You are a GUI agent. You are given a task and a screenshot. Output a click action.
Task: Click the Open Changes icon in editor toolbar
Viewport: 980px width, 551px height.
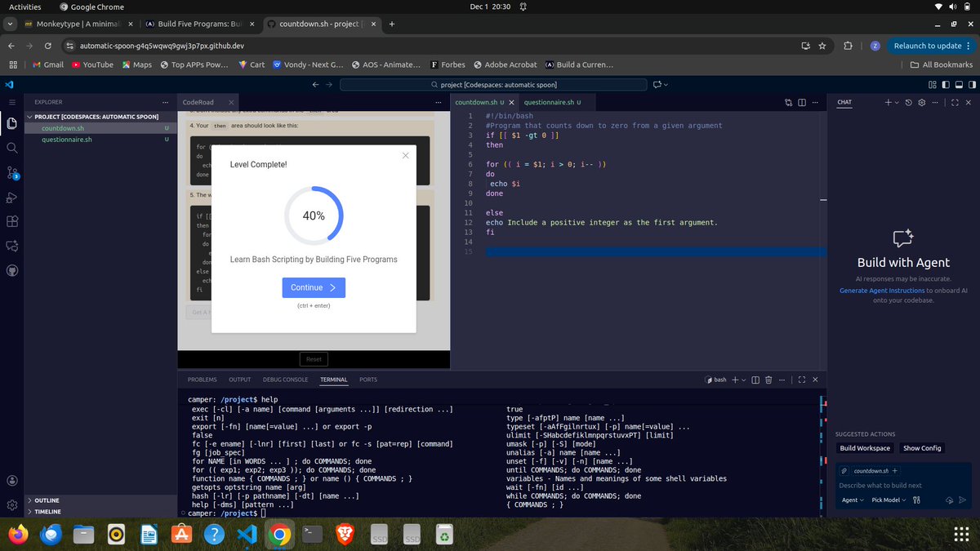click(789, 102)
